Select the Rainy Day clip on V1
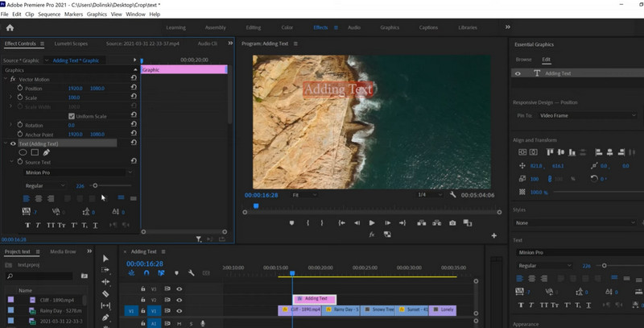 341,310
